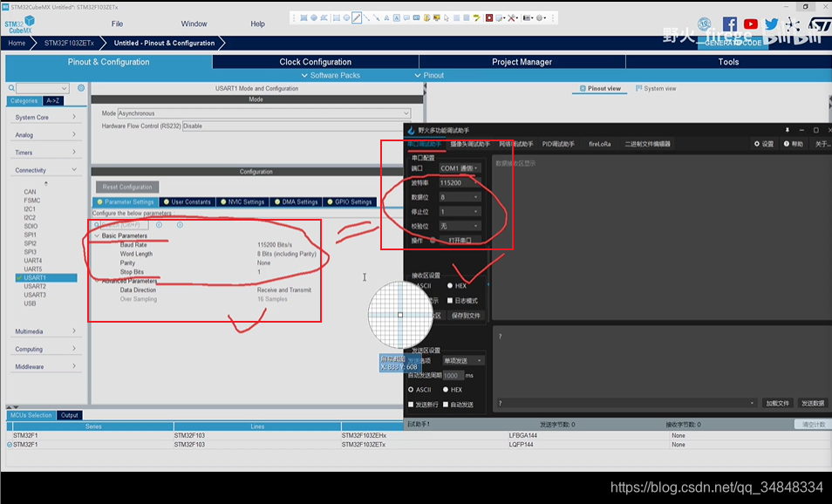This screenshot has width=832, height=504.
Task: Click the YouTube icon
Action: [x=750, y=24]
